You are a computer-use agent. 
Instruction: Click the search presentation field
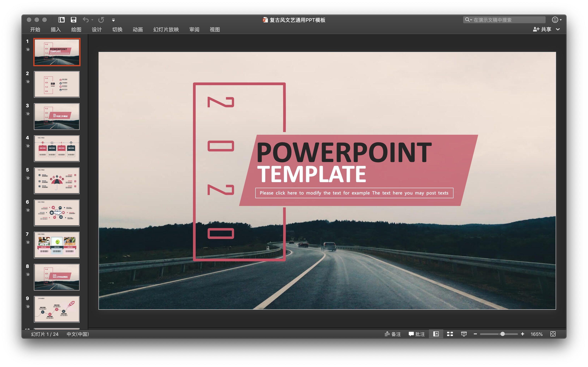click(x=504, y=20)
